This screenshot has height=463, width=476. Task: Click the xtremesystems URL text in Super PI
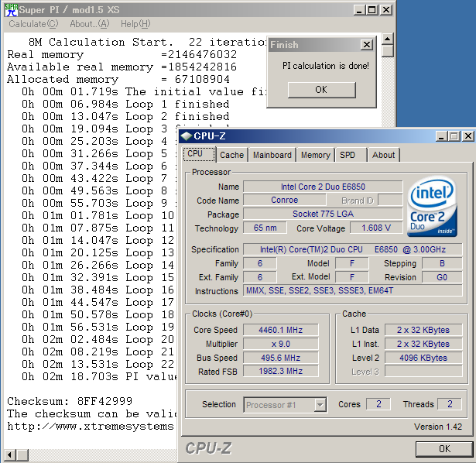[91, 427]
